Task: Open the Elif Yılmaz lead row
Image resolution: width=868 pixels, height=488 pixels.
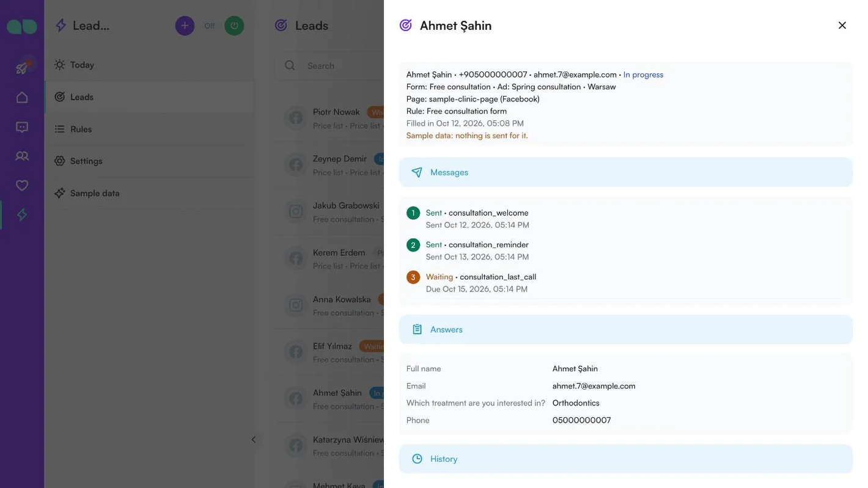Action: click(x=330, y=352)
